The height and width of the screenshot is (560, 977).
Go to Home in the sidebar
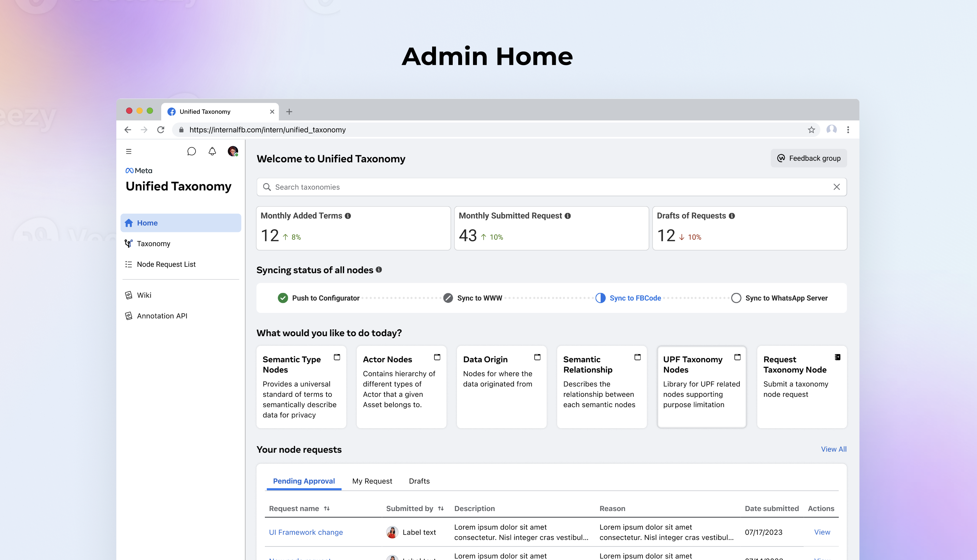click(x=181, y=223)
